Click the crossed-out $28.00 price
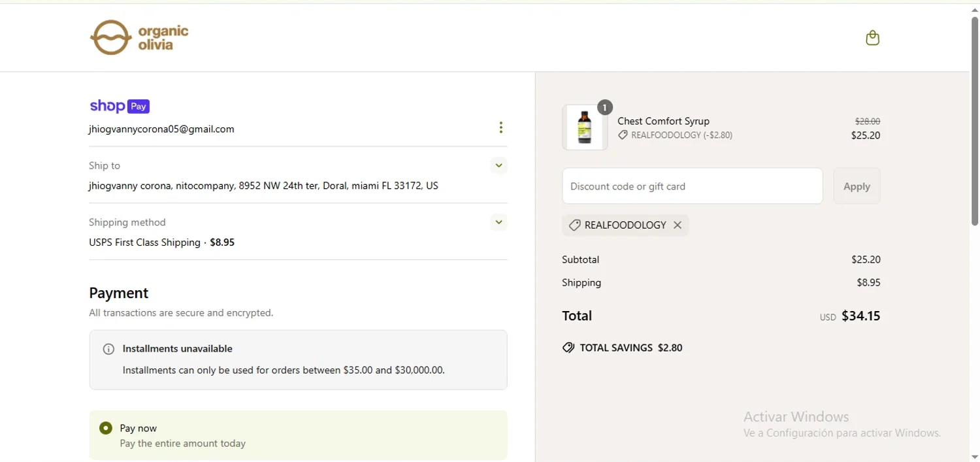 [x=868, y=122]
